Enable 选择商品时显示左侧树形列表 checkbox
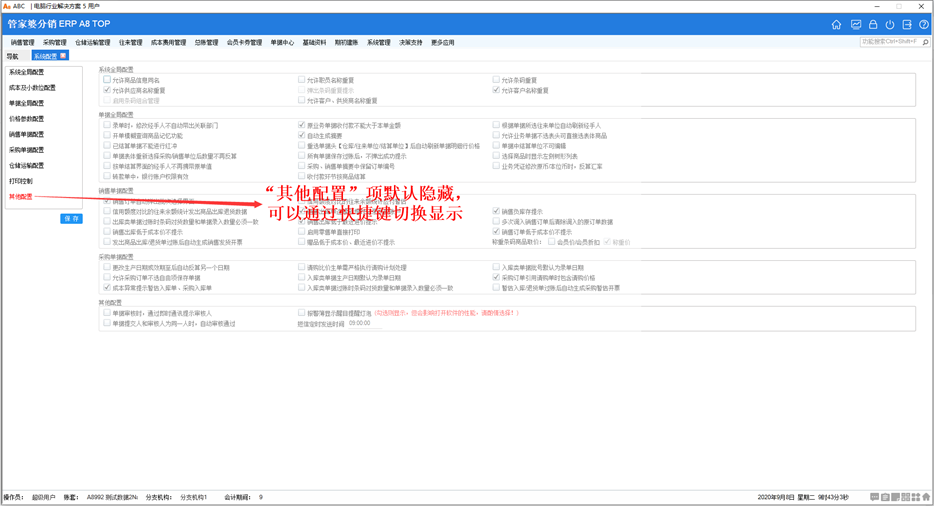The width and height of the screenshot is (934, 506). tap(496, 156)
